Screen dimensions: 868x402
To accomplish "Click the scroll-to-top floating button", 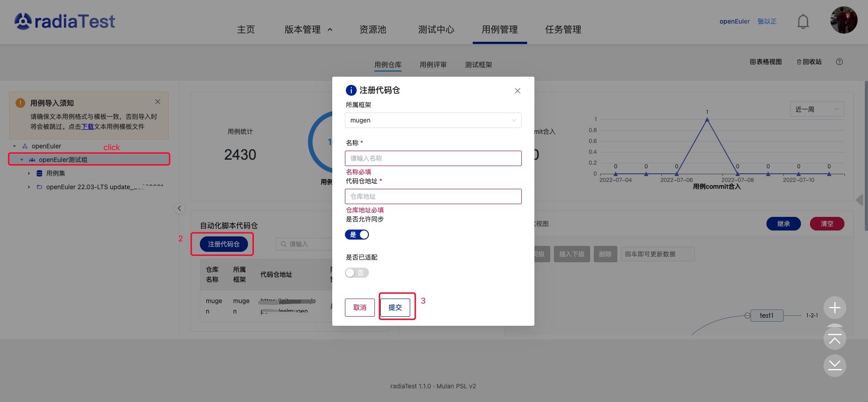I will click(834, 339).
